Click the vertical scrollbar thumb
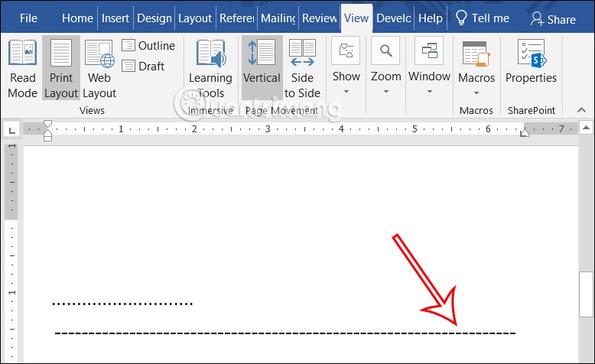 click(x=586, y=294)
